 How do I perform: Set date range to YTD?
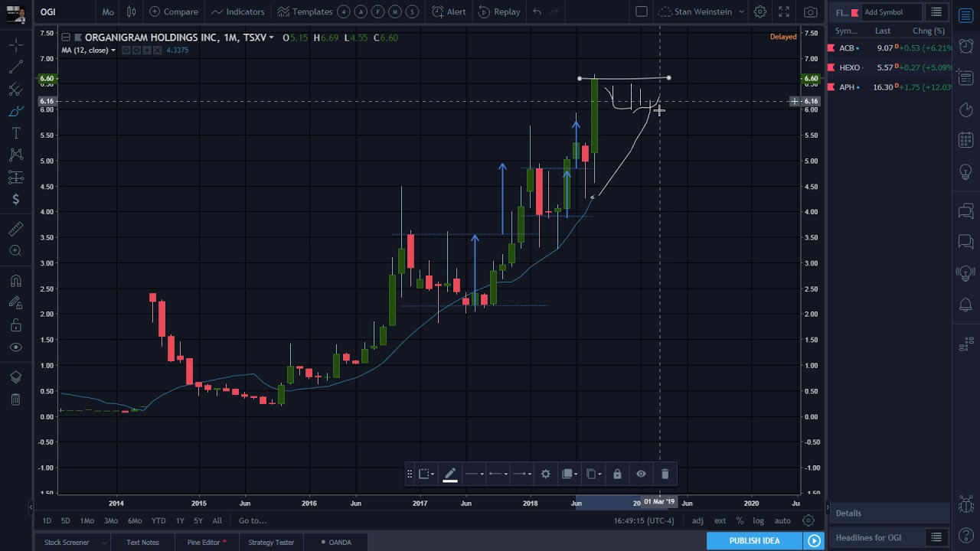[158, 521]
